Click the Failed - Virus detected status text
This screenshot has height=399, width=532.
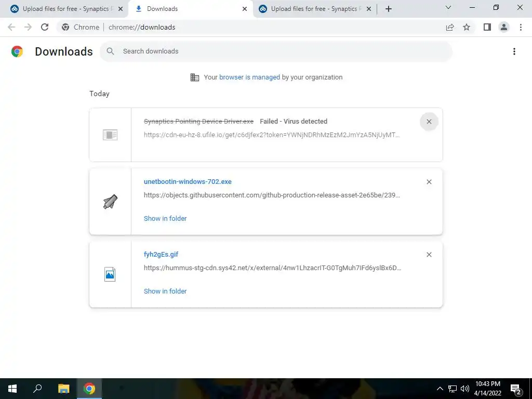[x=294, y=121]
